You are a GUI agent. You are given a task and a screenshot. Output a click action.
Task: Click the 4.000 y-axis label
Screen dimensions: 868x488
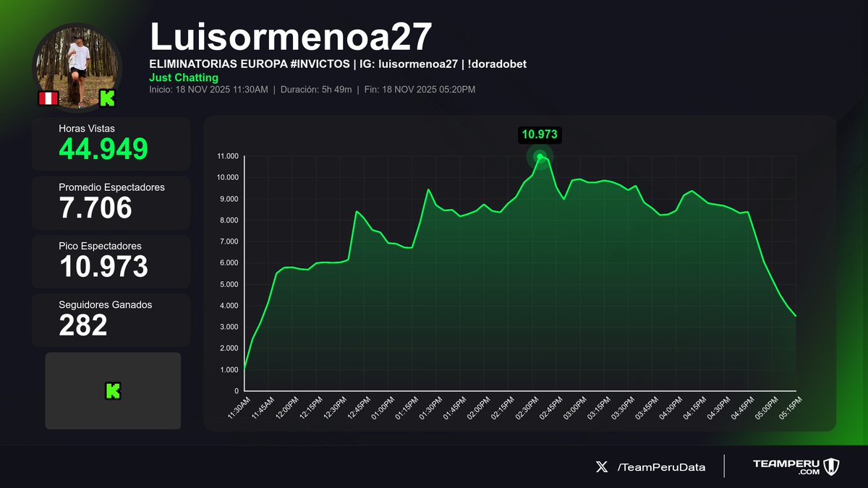coord(229,305)
